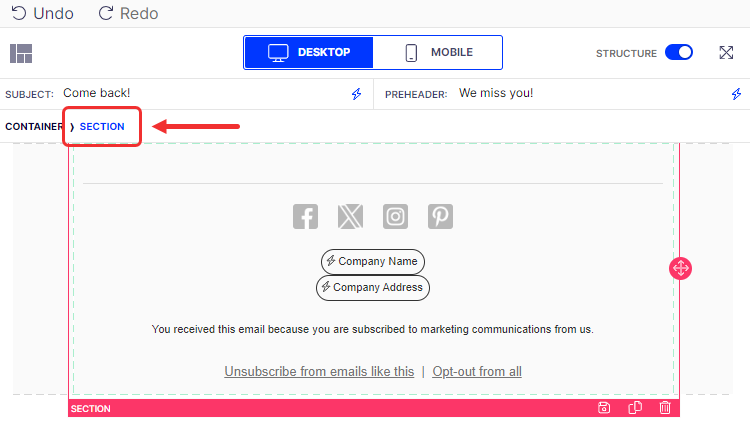Click the Undo button
Image resolution: width=750 pixels, height=425 pixels.
click(42, 14)
